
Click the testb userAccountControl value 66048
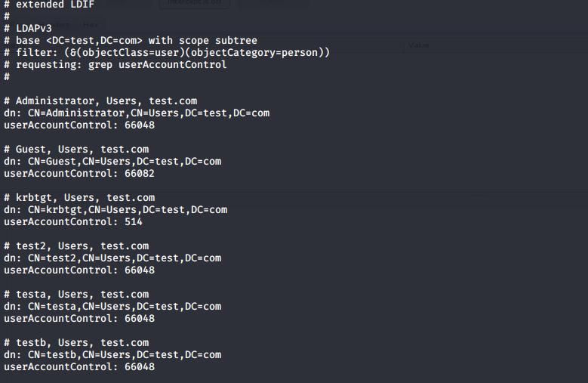click(x=140, y=367)
